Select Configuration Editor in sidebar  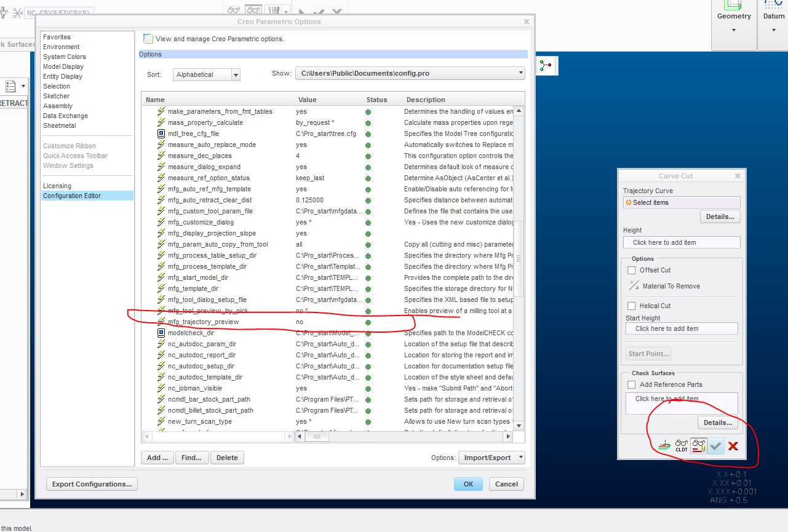tap(87, 196)
